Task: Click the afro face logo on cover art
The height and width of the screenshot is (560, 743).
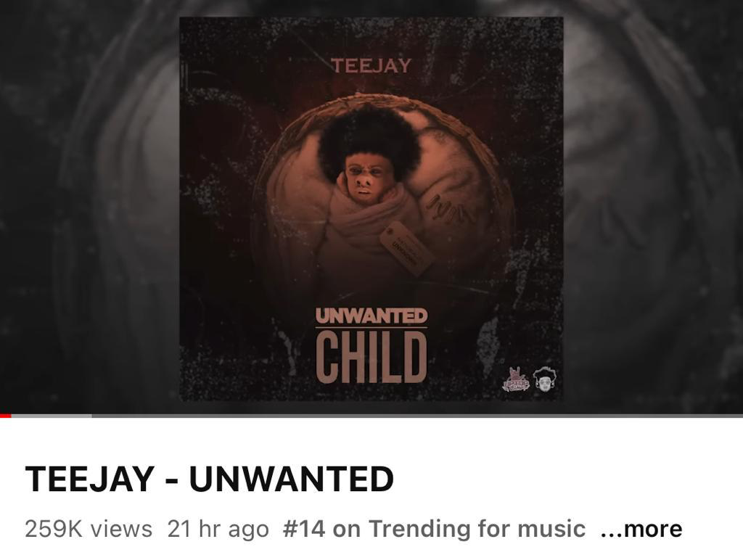Action: pos(546,379)
